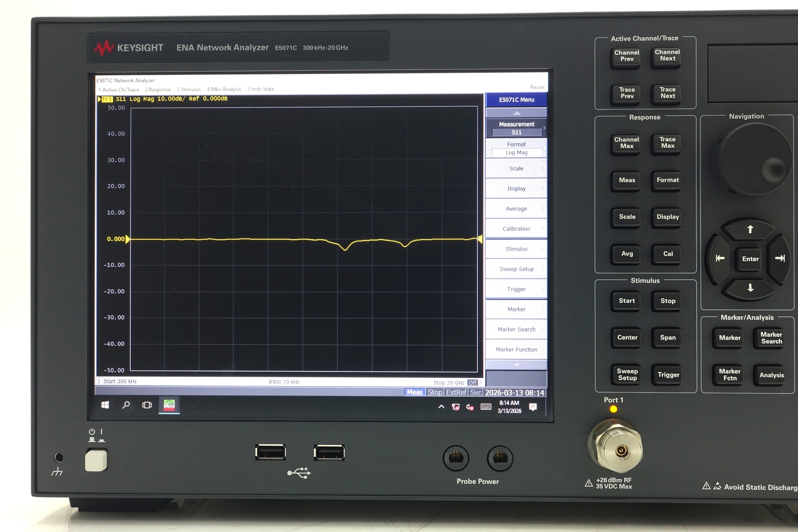This screenshot has width=798, height=532.
Task: Open the Trigger softkey submenu
Action: (x=516, y=289)
